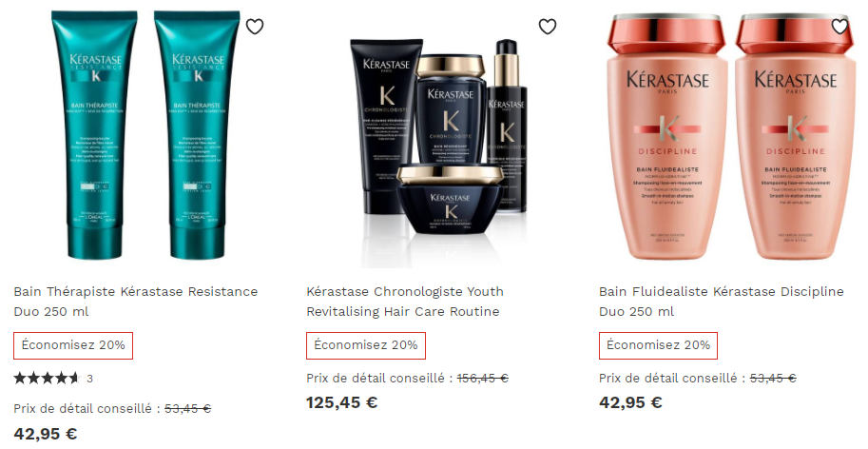Click crossed-out 156,45 € recommended price
Image resolution: width=868 pixels, height=449 pixels.
coord(483,379)
